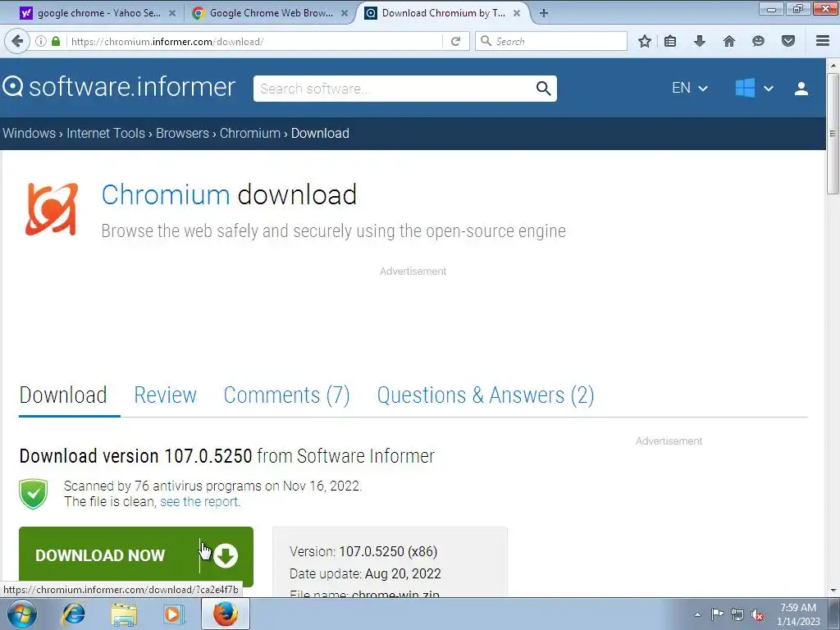The height and width of the screenshot is (630, 840).
Task: Open the Firefox hamburger menu
Action: (823, 41)
